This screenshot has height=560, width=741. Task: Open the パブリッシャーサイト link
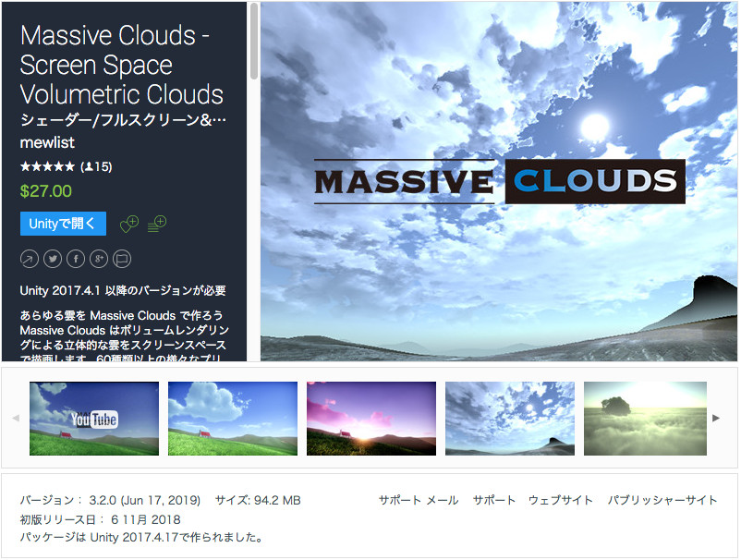coord(662,500)
